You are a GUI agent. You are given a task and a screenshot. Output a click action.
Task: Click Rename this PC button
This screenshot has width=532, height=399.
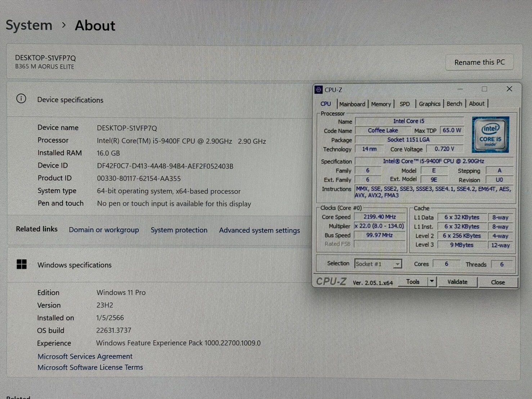tap(479, 62)
